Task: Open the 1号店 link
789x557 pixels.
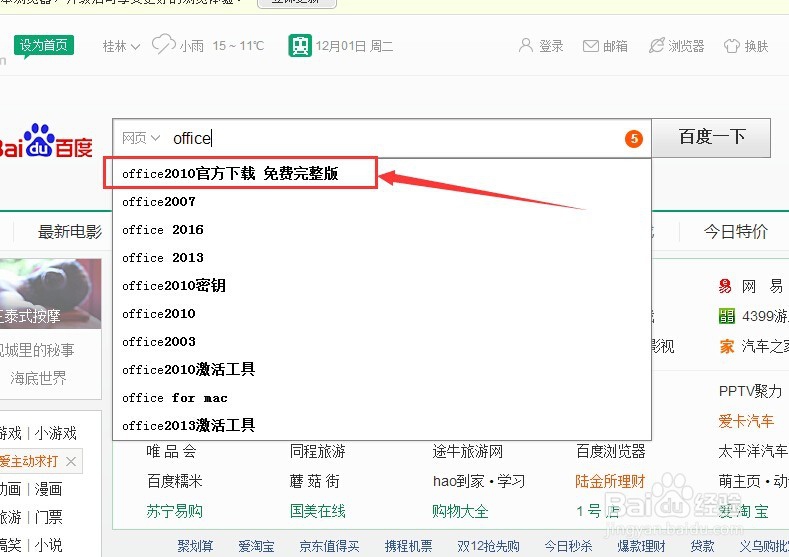Action: [597, 511]
